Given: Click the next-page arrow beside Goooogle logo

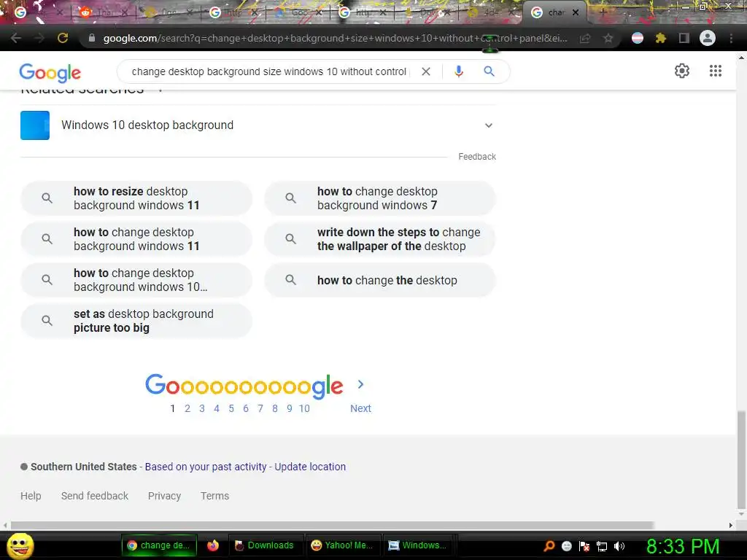Looking at the screenshot, I should [360, 384].
